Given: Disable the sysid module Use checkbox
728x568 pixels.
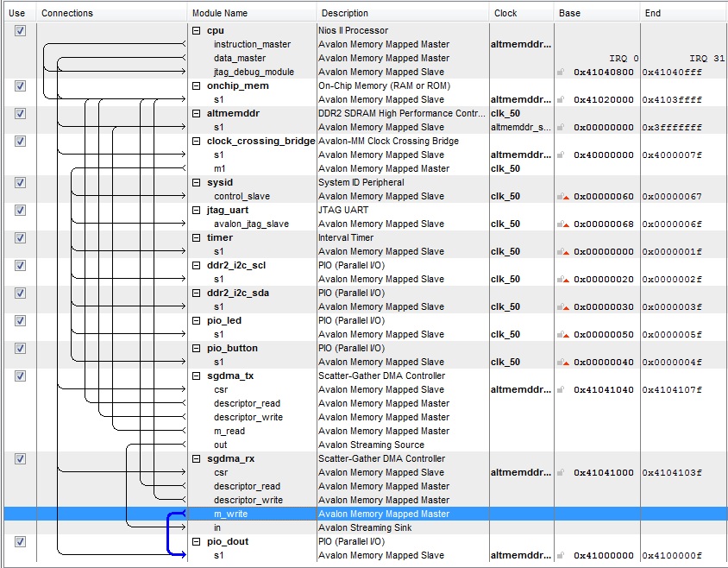Looking at the screenshot, I should point(21,183).
